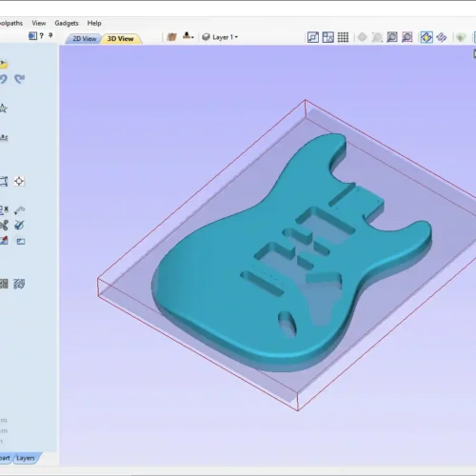
Task: Click the zoom-to-box icon in view toolbar
Action: click(313, 37)
